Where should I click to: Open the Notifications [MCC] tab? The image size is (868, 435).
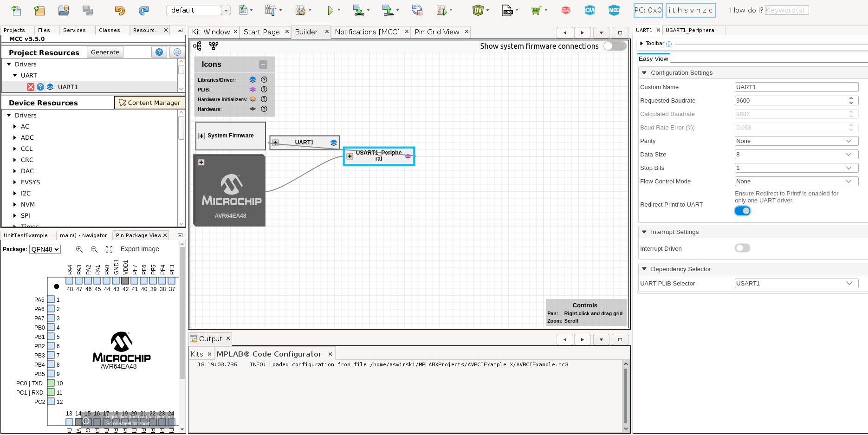[367, 32]
